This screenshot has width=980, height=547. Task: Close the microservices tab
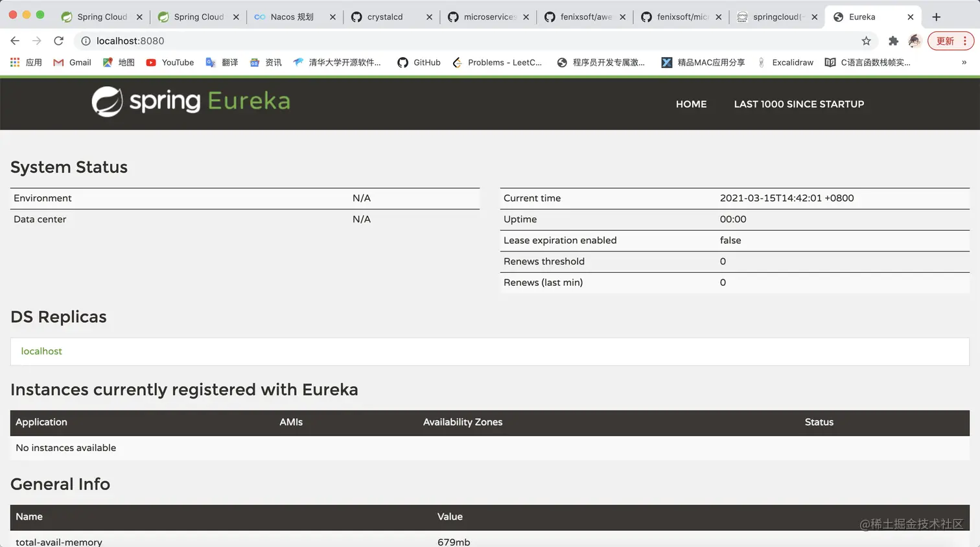[x=526, y=17]
